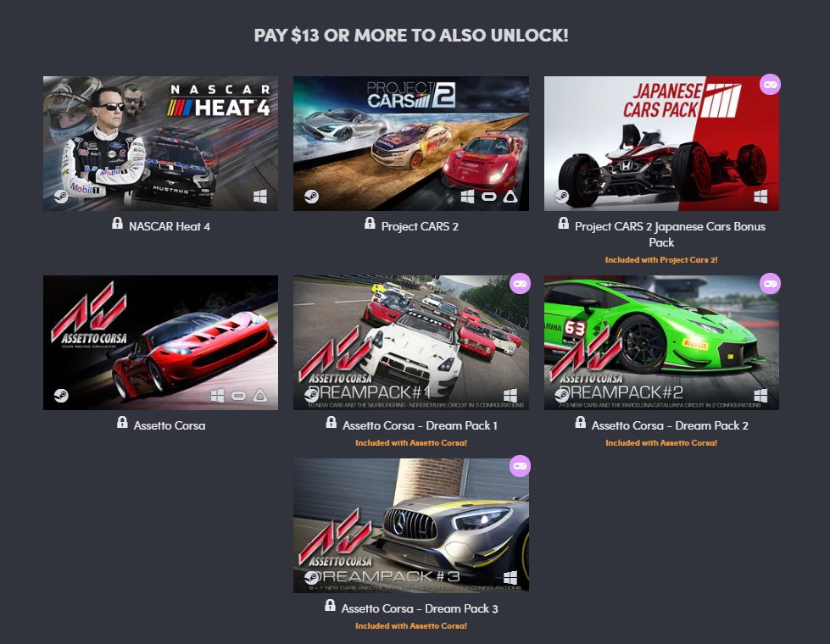Screen dimensions: 830x644
Task: Click the 'Pay $13 or more' heading
Action: click(411, 36)
